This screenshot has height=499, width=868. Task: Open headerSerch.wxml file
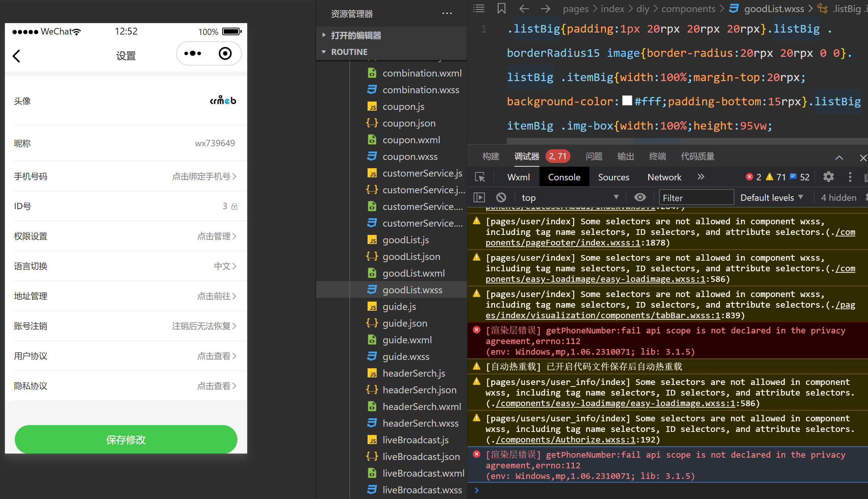pyautogui.click(x=422, y=407)
